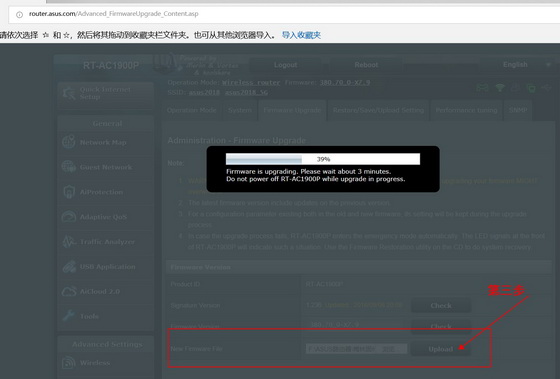Click the Wireless sidebar icon
This screenshot has width=560, height=379.
(69, 363)
